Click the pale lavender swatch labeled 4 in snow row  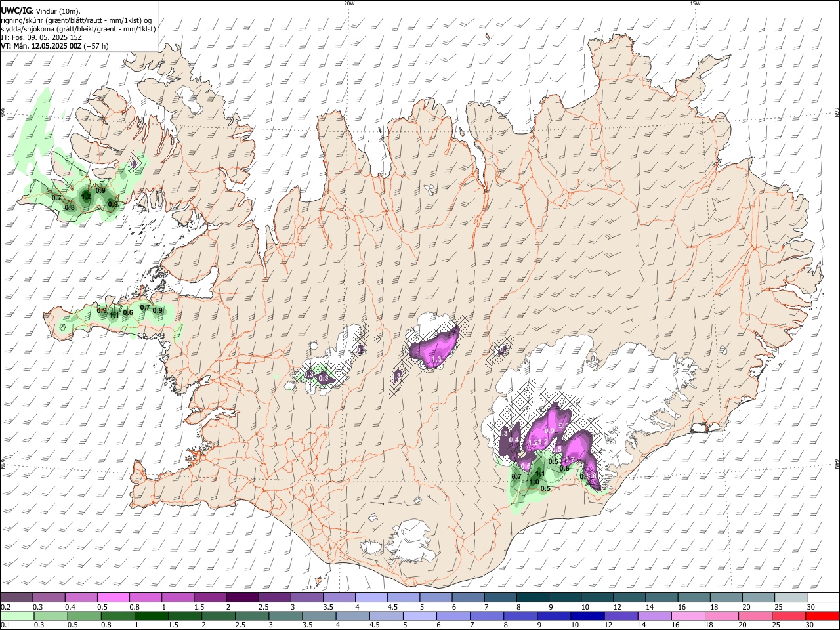click(371, 597)
